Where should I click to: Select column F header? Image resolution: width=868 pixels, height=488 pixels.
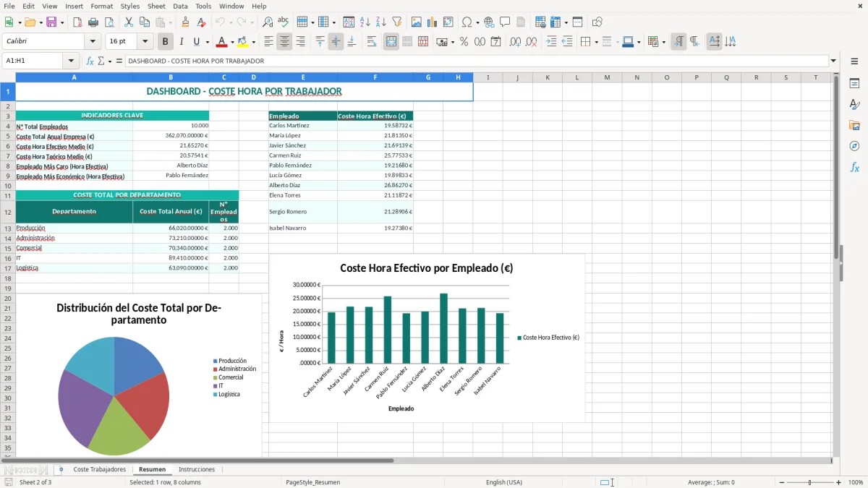[375, 77]
